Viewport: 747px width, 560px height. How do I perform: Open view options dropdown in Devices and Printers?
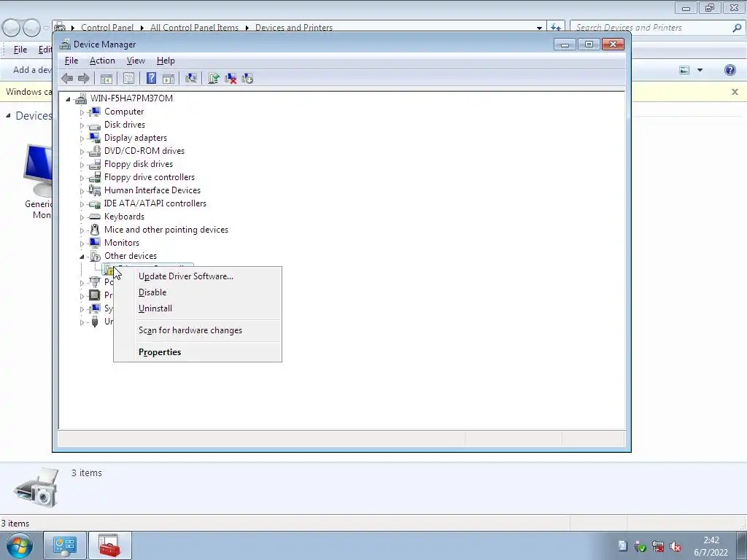pyautogui.click(x=700, y=70)
